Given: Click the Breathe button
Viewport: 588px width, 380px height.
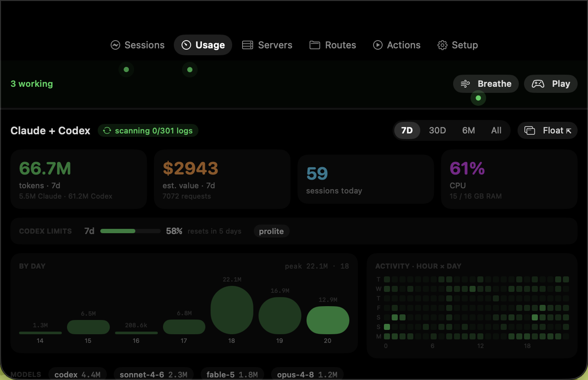Looking at the screenshot, I should pos(486,84).
